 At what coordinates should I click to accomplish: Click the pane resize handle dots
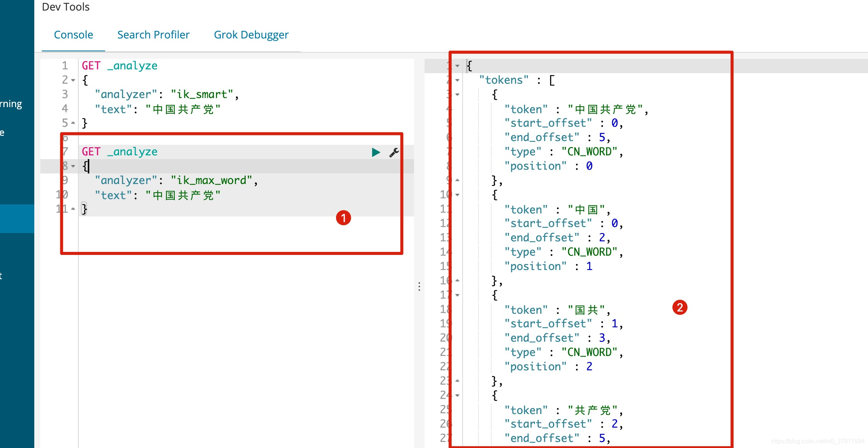pyautogui.click(x=419, y=287)
